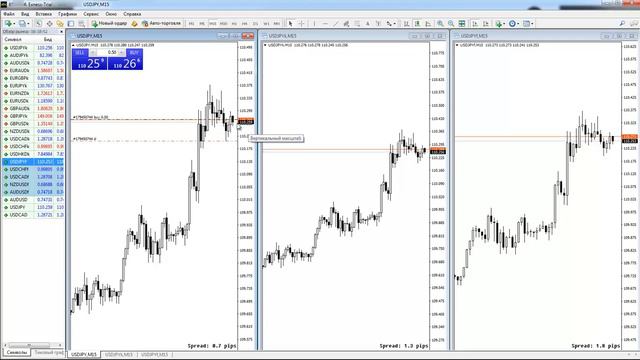Viewport: 640px width, 360px height.
Task: Click the BUY button on first chart
Action: point(134,53)
